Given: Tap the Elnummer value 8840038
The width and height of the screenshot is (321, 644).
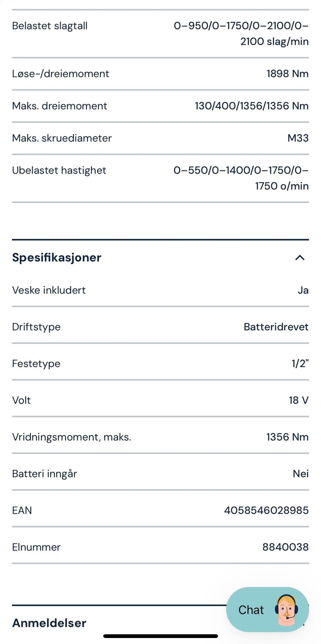Looking at the screenshot, I should click(x=285, y=547).
